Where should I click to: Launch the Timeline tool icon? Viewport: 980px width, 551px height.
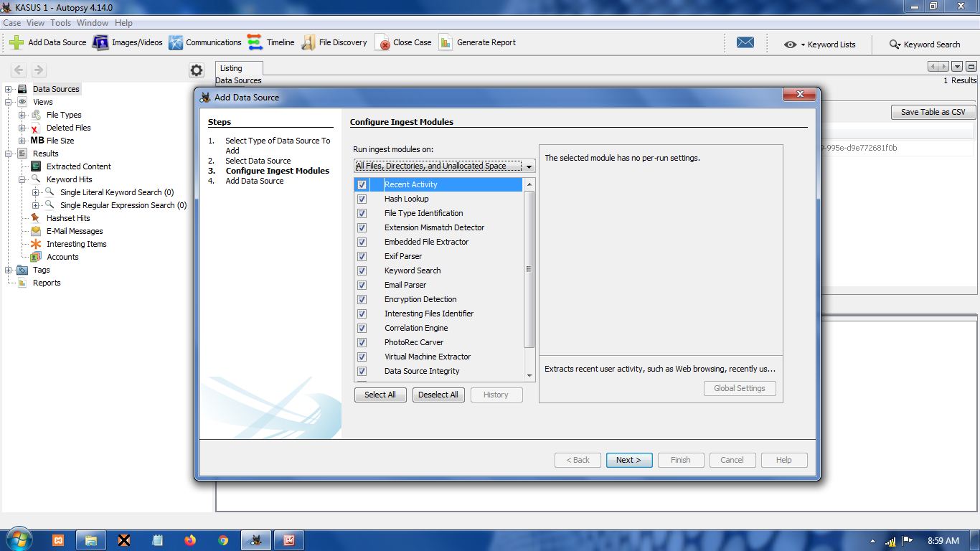(x=255, y=42)
